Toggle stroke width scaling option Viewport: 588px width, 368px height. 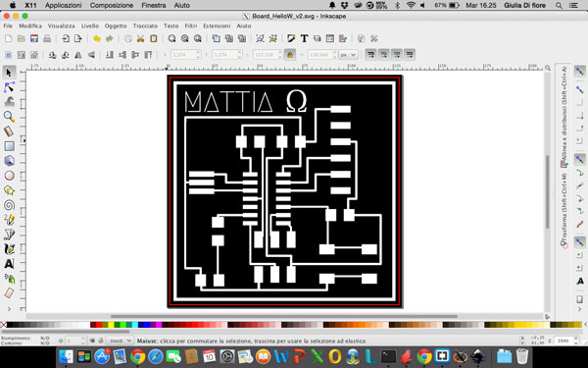370,55
